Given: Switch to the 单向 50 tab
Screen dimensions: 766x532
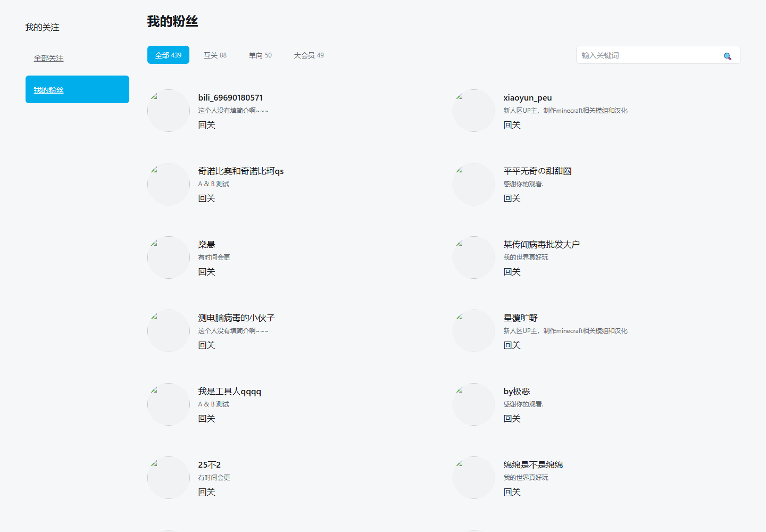Looking at the screenshot, I should point(260,55).
